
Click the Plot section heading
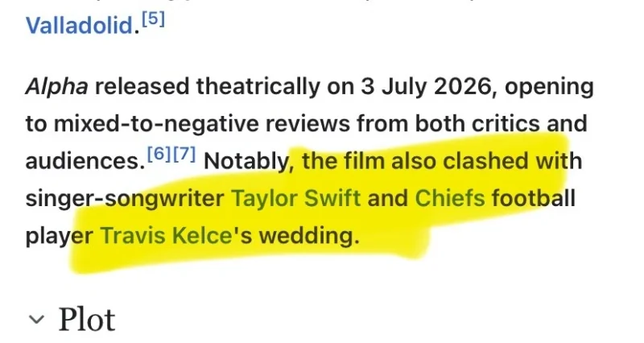pyautogui.click(x=87, y=320)
